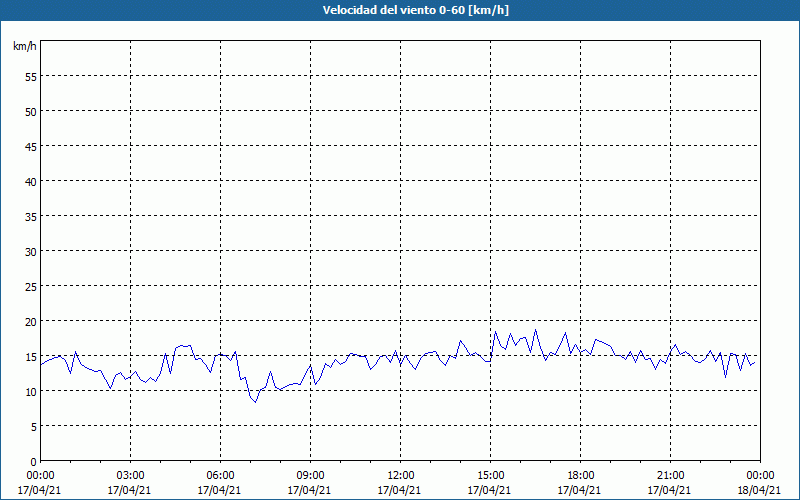Image resolution: width=800 pixels, height=500 pixels.
Task: Click the chart title 'Velocidad del viento 0-60 [km/h]'
Action: click(415, 10)
